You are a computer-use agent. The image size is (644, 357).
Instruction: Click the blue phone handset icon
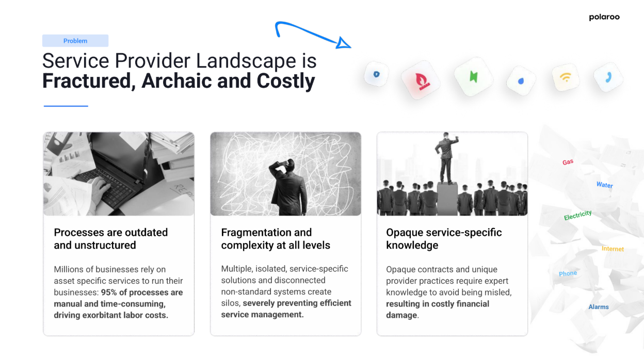tap(608, 77)
